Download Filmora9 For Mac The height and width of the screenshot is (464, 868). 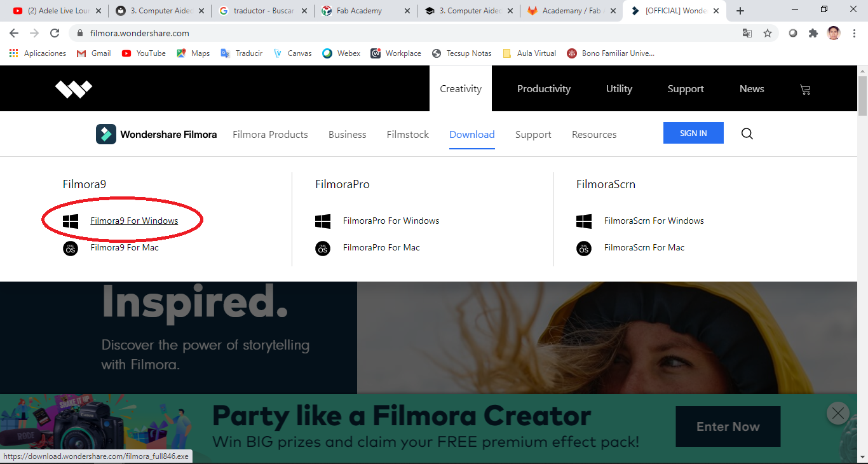[125, 248]
